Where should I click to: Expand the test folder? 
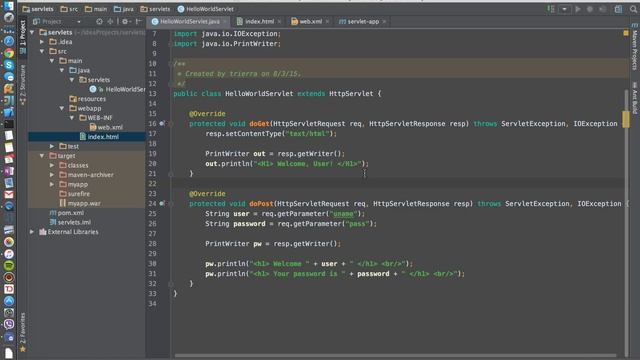point(52,146)
